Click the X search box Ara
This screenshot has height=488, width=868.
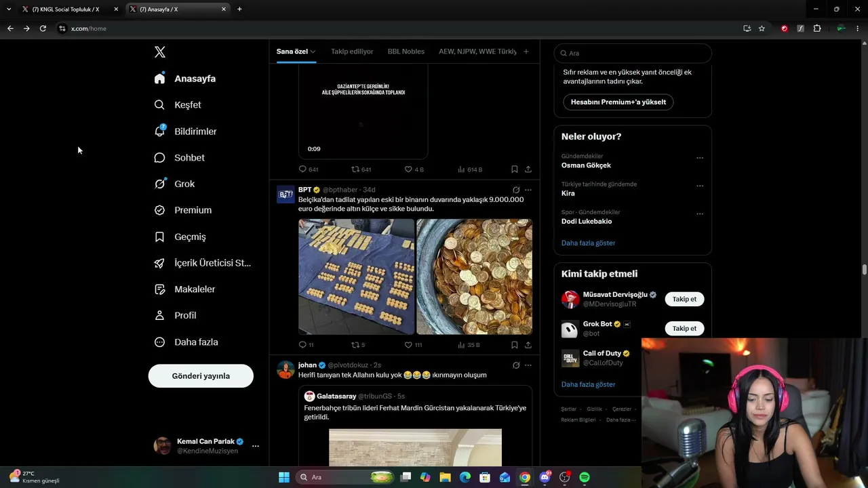[x=633, y=53]
